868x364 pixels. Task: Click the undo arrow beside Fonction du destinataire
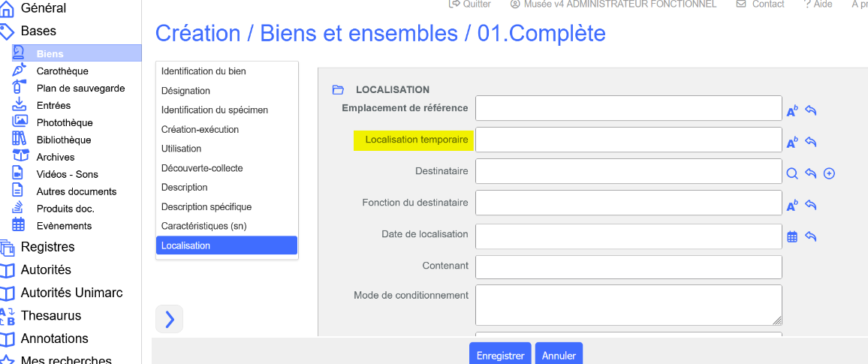pyautogui.click(x=811, y=205)
